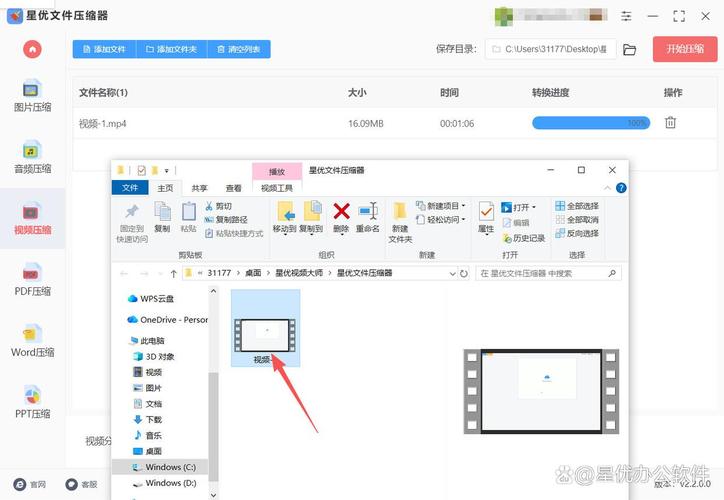The image size is (724, 500).
Task: Select PDF压缩 in the sidebar
Action: [x=32, y=280]
